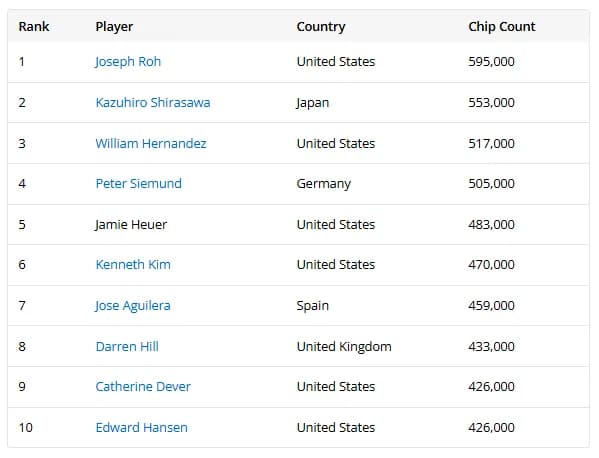
Task: Click the Rank column header
Action: [34, 27]
